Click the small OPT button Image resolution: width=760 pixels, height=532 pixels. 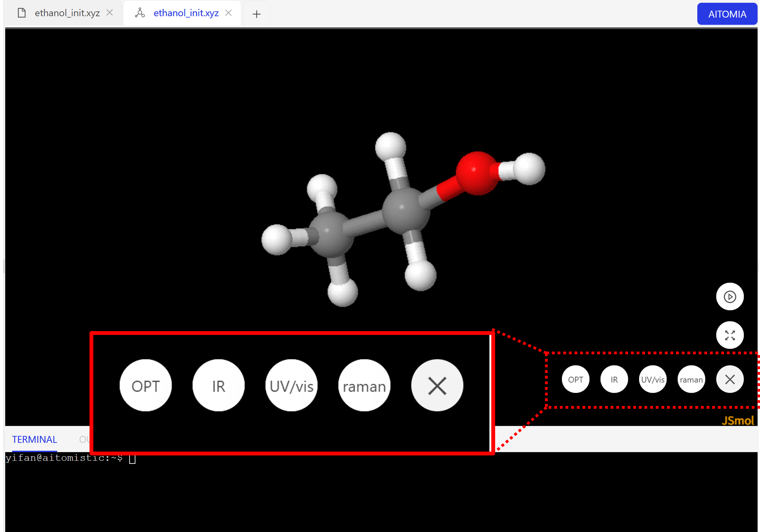pos(575,379)
